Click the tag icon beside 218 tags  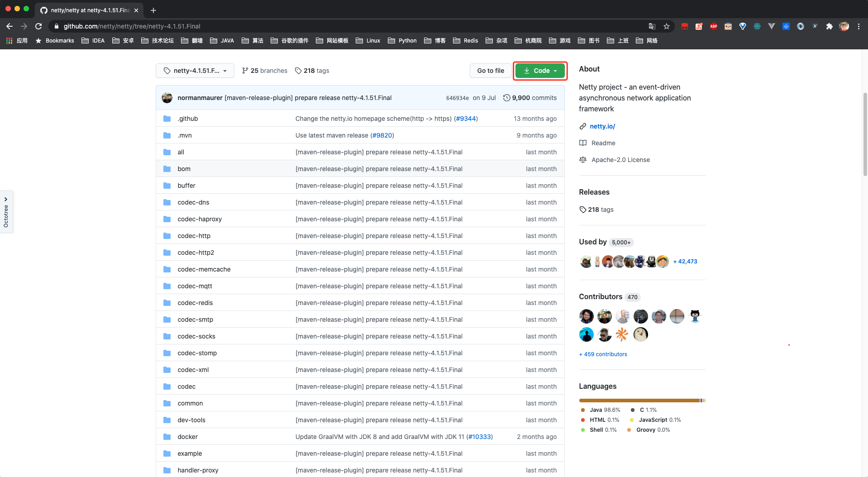click(299, 71)
